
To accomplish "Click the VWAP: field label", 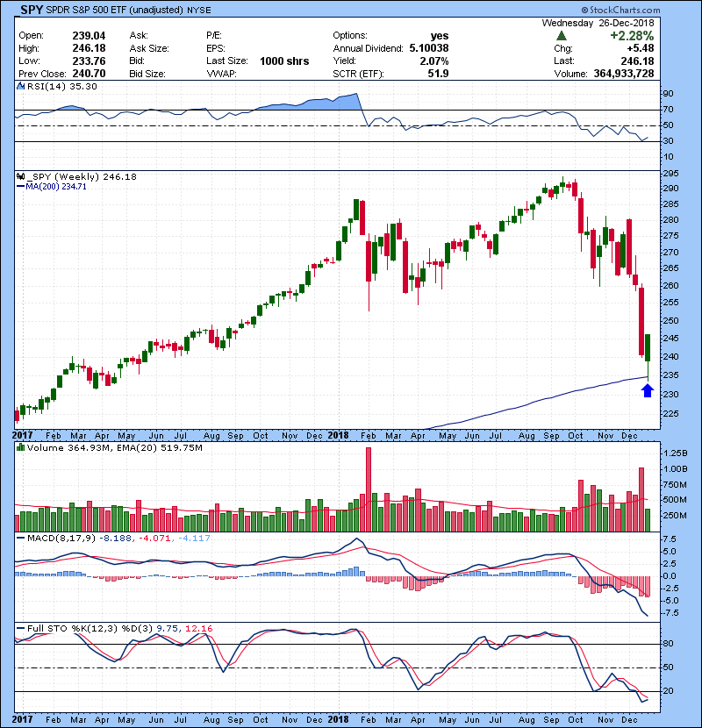I will [x=222, y=74].
